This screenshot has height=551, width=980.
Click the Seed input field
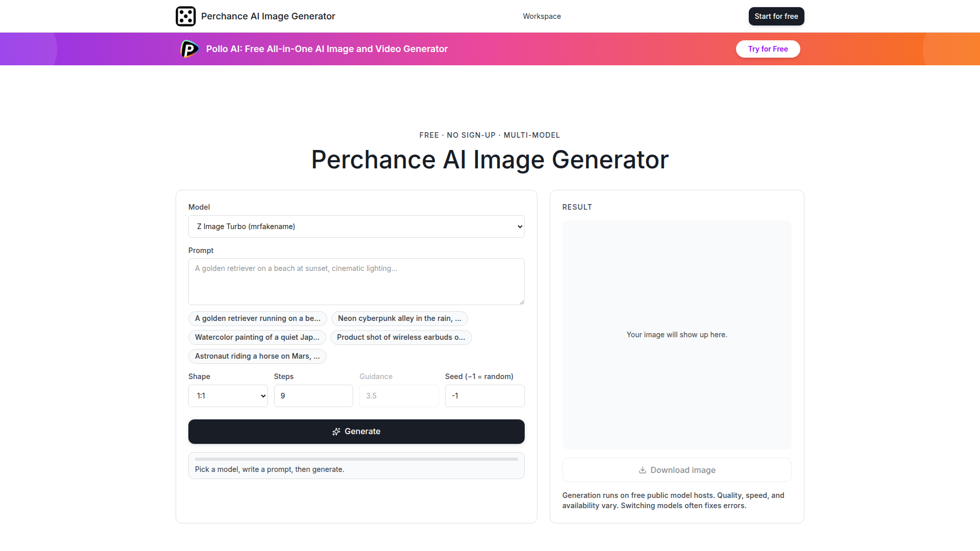coord(485,396)
